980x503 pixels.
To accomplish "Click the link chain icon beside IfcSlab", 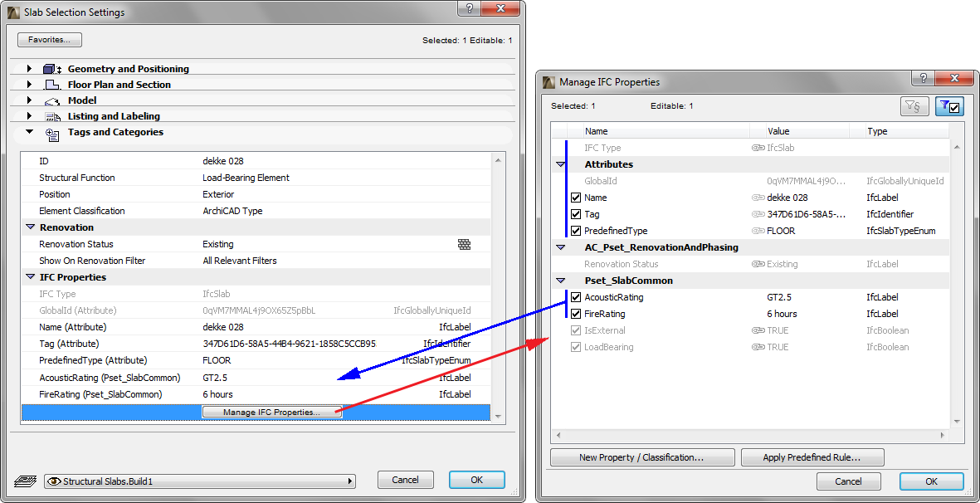I will click(758, 148).
